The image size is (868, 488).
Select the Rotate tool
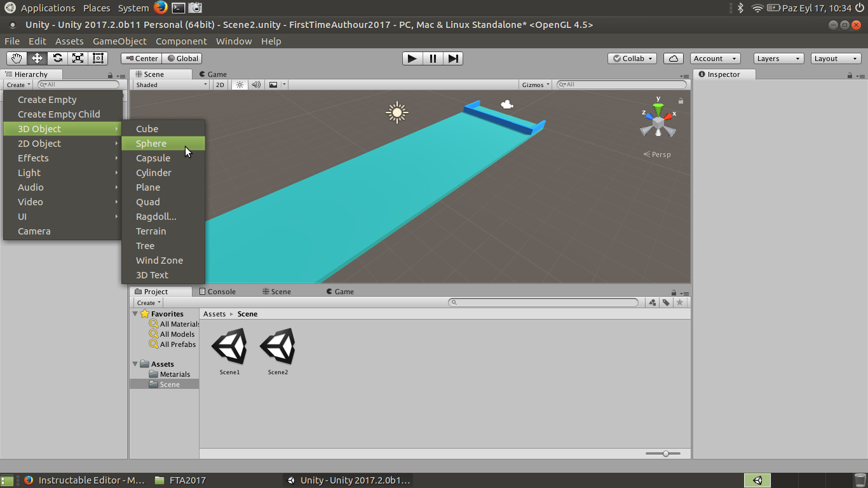click(x=57, y=58)
